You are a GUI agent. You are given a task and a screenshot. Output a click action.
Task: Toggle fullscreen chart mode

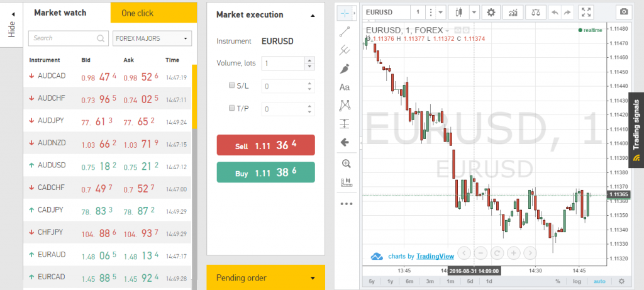(586, 13)
